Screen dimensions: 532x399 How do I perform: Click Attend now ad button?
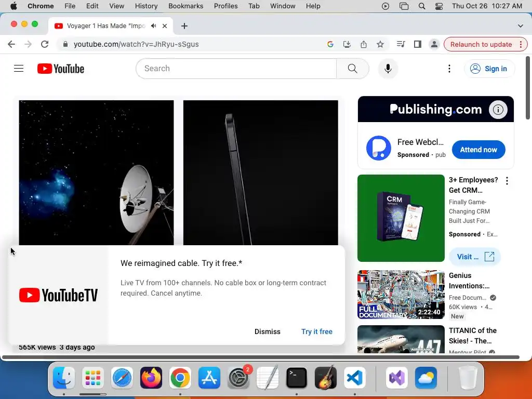click(x=478, y=150)
